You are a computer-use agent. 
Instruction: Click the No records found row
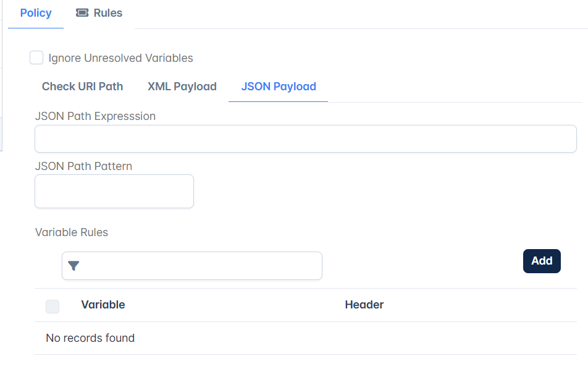coord(306,338)
